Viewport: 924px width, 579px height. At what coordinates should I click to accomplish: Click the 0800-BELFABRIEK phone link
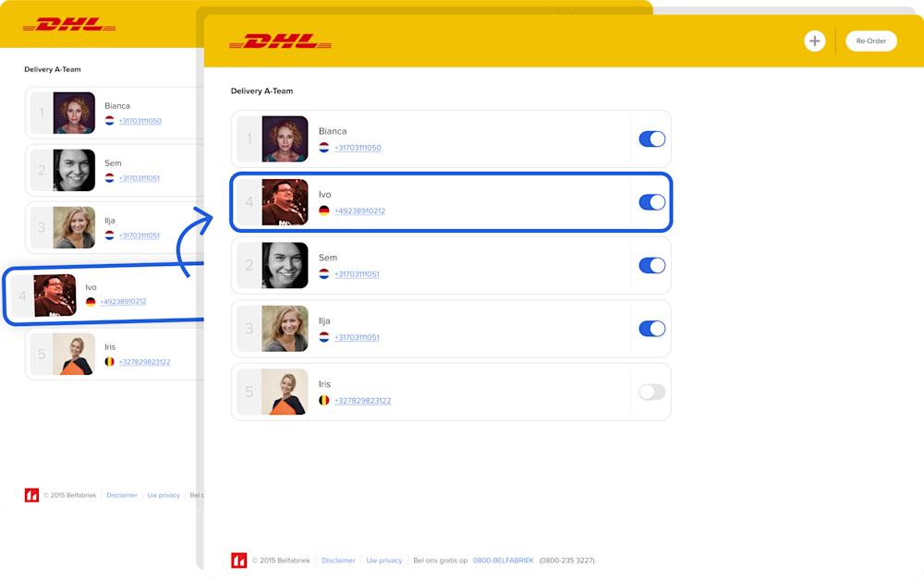click(x=504, y=561)
